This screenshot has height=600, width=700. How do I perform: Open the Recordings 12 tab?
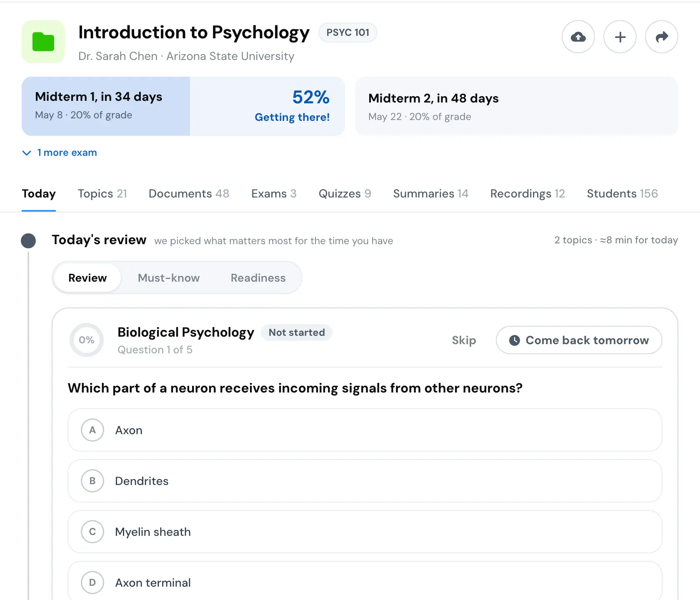[527, 194]
